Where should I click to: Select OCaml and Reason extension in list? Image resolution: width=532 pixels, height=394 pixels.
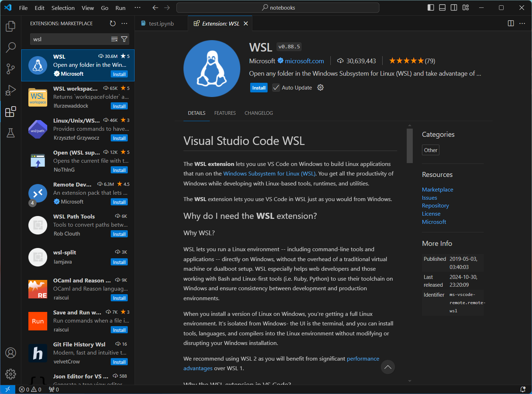click(x=78, y=289)
